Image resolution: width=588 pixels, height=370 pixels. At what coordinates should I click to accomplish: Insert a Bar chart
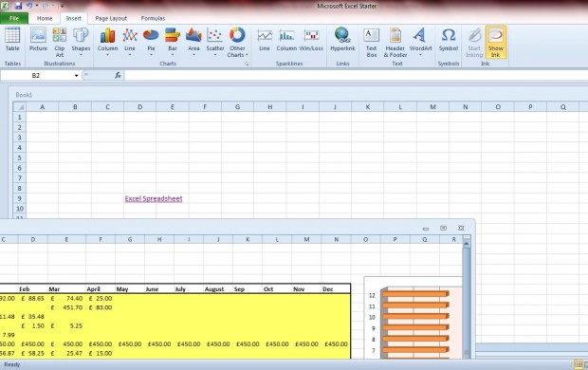tap(172, 42)
